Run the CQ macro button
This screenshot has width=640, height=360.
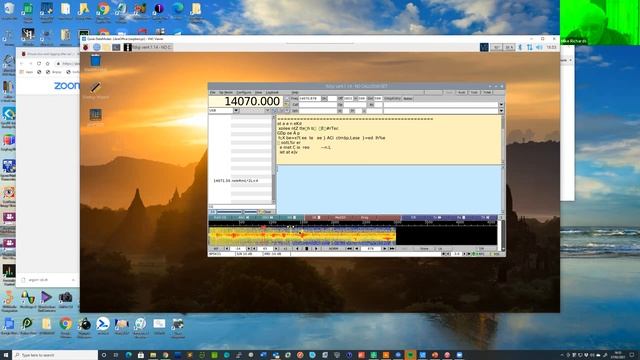[220, 218]
